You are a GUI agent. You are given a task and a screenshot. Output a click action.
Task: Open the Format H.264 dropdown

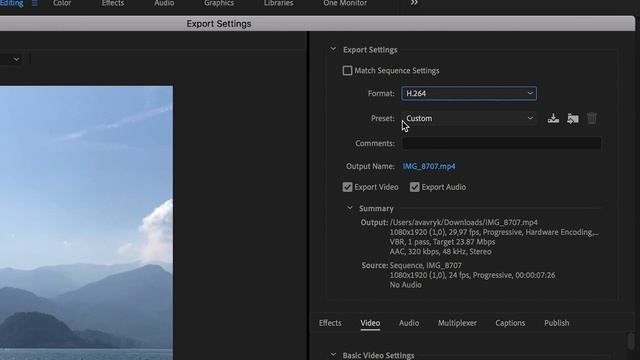point(469,93)
